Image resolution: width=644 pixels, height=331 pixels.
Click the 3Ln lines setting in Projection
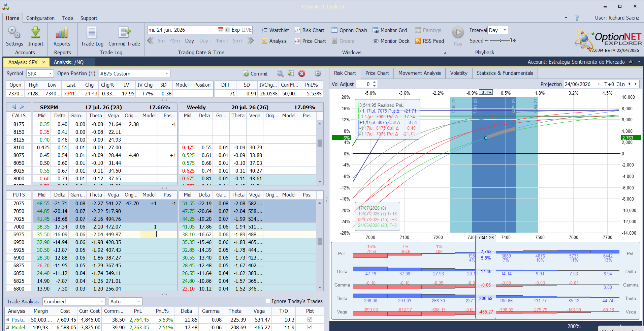pos(621,84)
